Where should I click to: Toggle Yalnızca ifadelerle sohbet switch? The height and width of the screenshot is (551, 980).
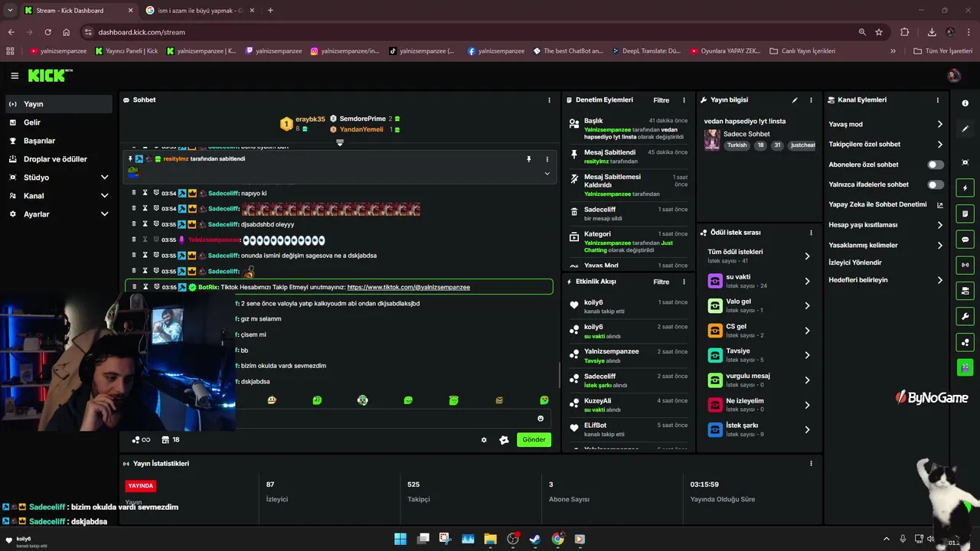pyautogui.click(x=936, y=184)
